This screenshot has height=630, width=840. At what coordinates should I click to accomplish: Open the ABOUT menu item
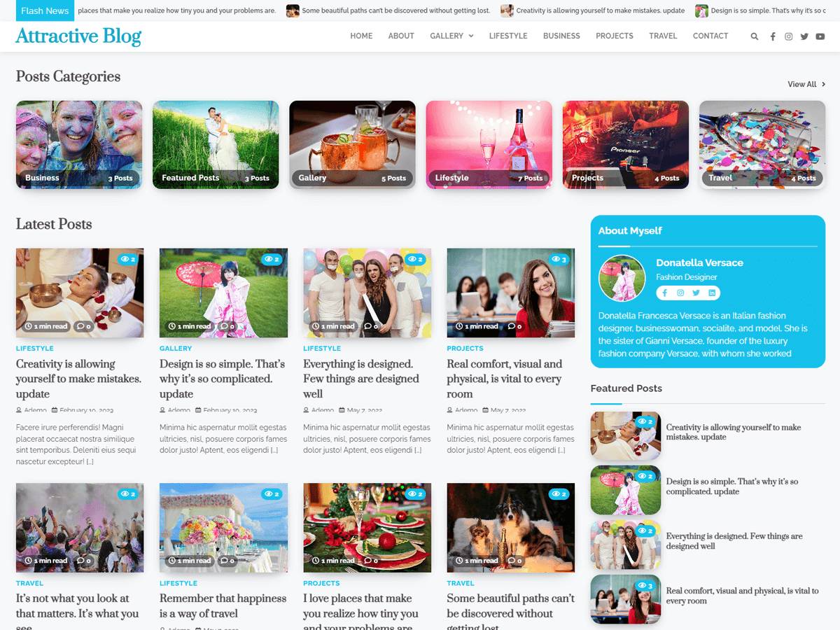[x=401, y=36]
